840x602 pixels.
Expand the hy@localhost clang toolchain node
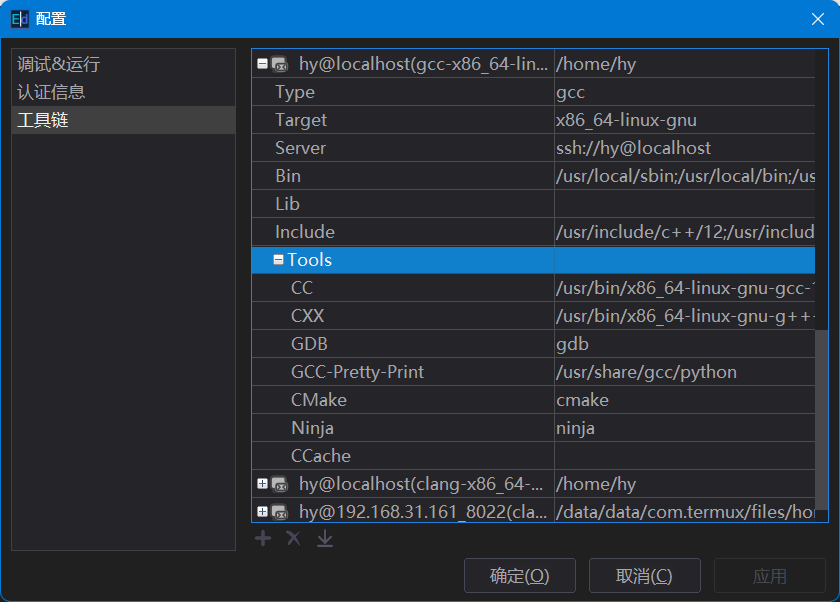click(262, 484)
